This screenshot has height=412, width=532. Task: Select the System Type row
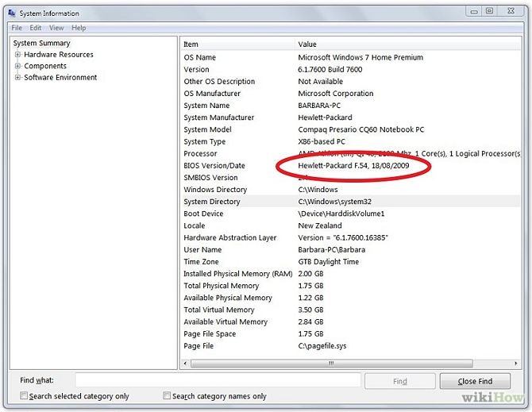click(x=351, y=141)
